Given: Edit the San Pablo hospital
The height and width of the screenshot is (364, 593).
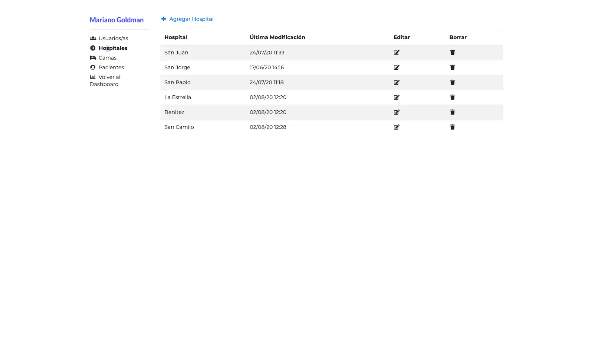Looking at the screenshot, I should pyautogui.click(x=396, y=82).
